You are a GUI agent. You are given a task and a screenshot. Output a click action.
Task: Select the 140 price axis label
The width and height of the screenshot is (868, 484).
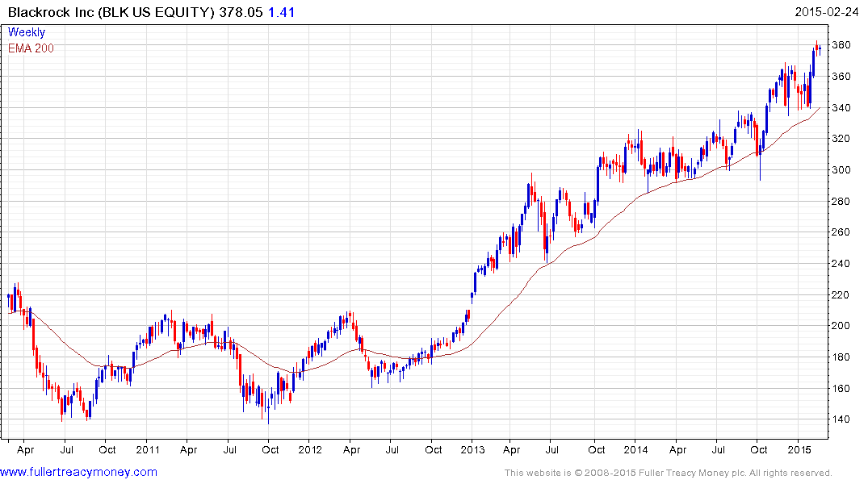tap(841, 419)
